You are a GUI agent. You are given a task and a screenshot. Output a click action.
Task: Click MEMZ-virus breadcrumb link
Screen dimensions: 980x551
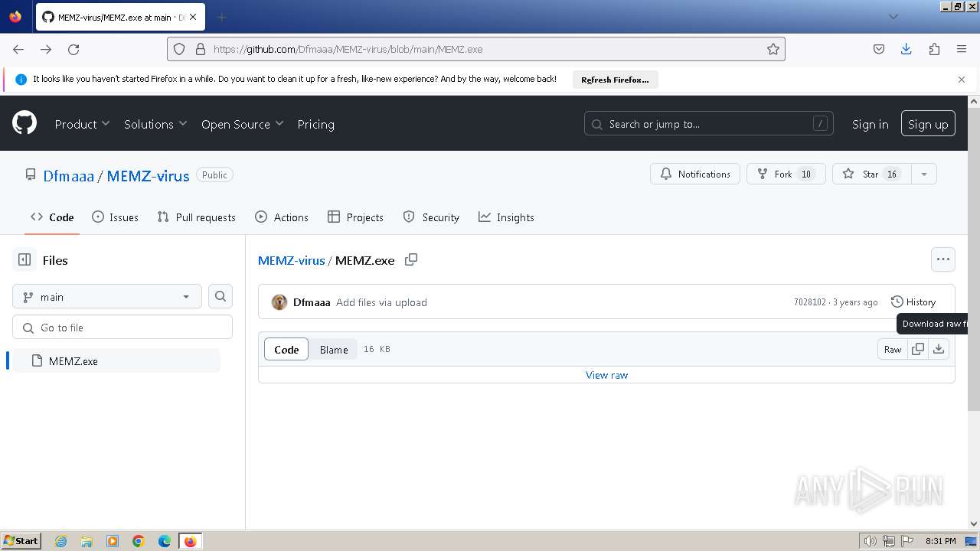(292, 260)
